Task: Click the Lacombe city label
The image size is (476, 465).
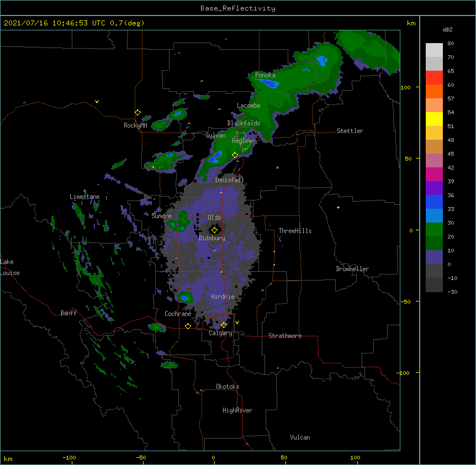Action: tap(248, 105)
